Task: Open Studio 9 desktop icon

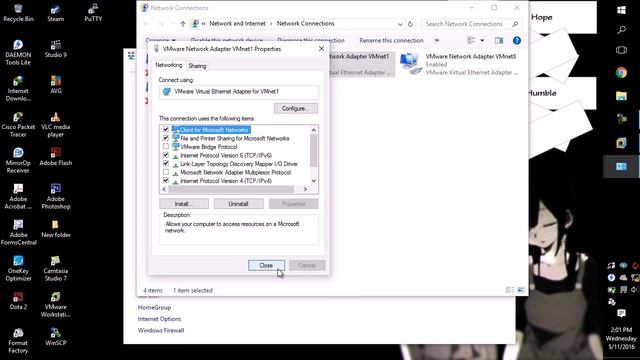Action: 56,49
